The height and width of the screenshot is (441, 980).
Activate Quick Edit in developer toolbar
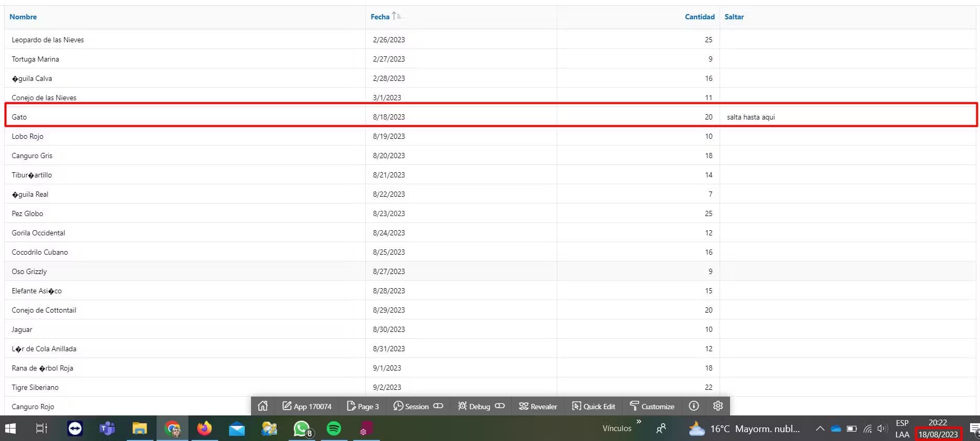click(593, 406)
